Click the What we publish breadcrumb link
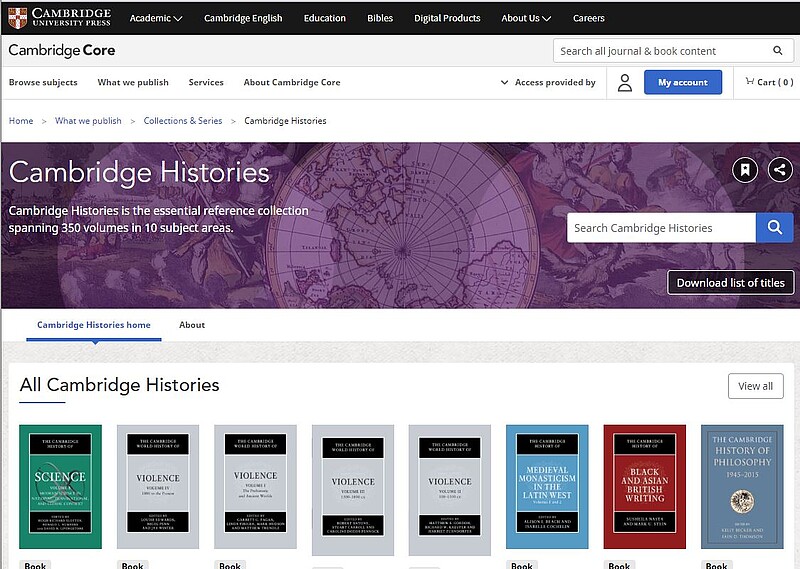This screenshot has width=800, height=569. click(88, 121)
